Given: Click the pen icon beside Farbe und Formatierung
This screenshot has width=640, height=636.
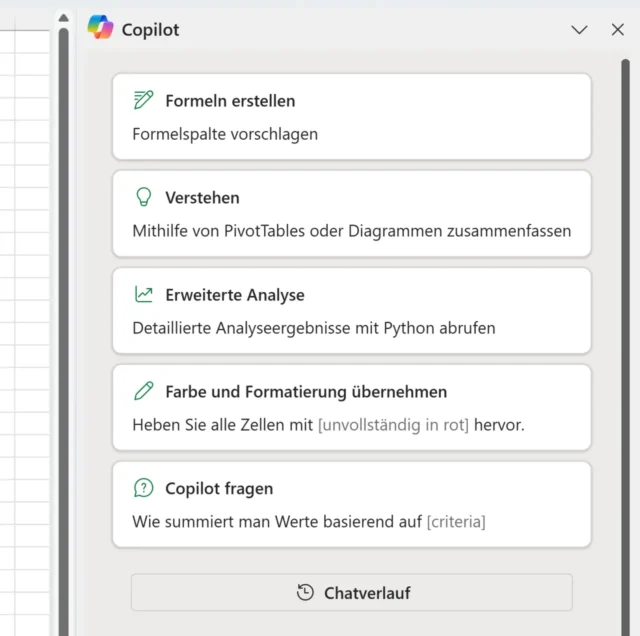Looking at the screenshot, I should tap(144, 391).
